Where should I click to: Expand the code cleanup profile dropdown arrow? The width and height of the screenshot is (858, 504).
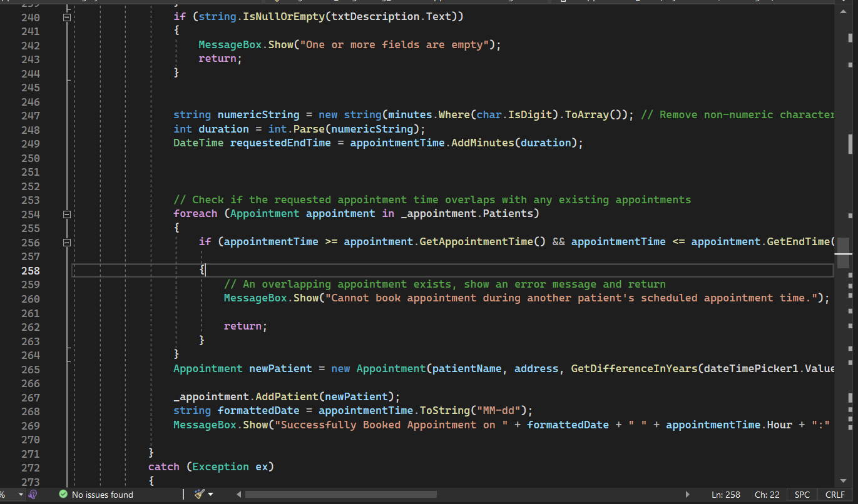click(x=210, y=495)
